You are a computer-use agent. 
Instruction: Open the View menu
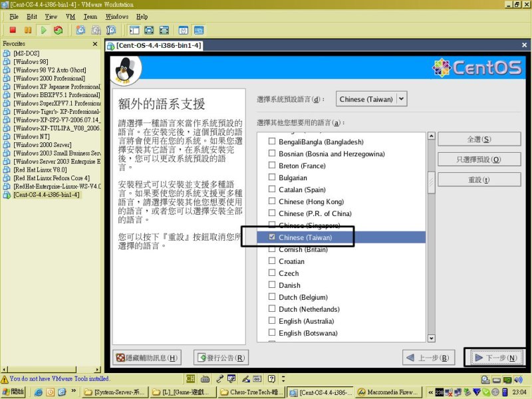[51, 17]
